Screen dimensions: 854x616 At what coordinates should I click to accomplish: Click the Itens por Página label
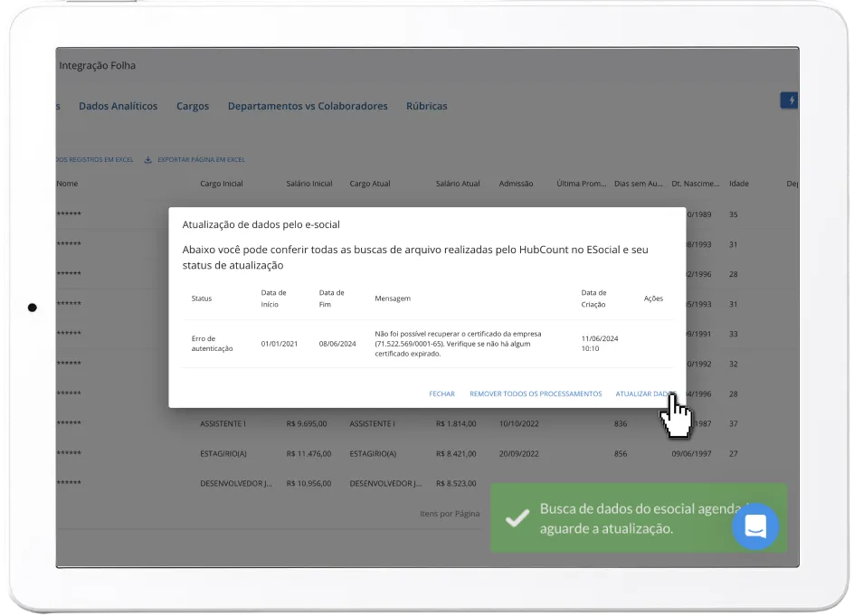coord(450,514)
